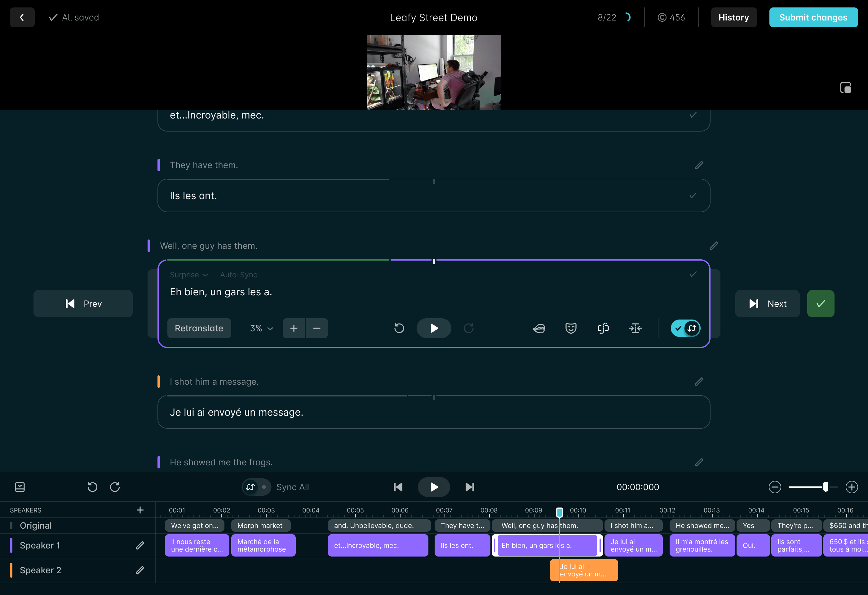Edit 'They have them.' source text pencil

pos(699,165)
